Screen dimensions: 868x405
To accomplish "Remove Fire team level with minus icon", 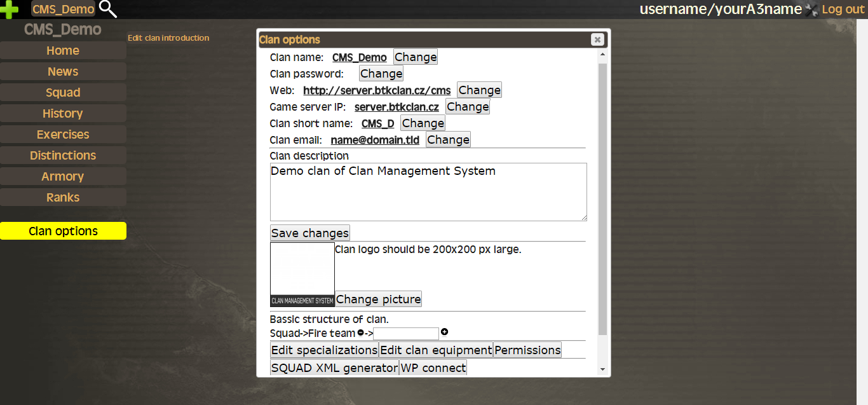I will point(361,332).
